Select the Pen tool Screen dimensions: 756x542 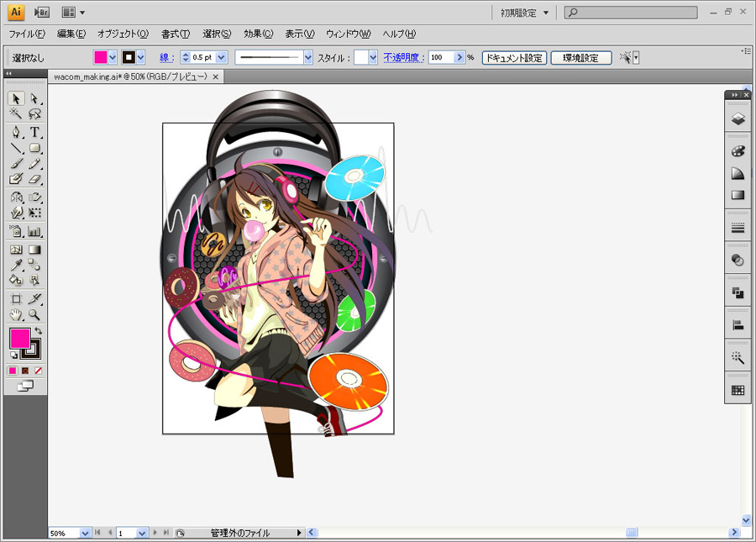tap(16, 132)
